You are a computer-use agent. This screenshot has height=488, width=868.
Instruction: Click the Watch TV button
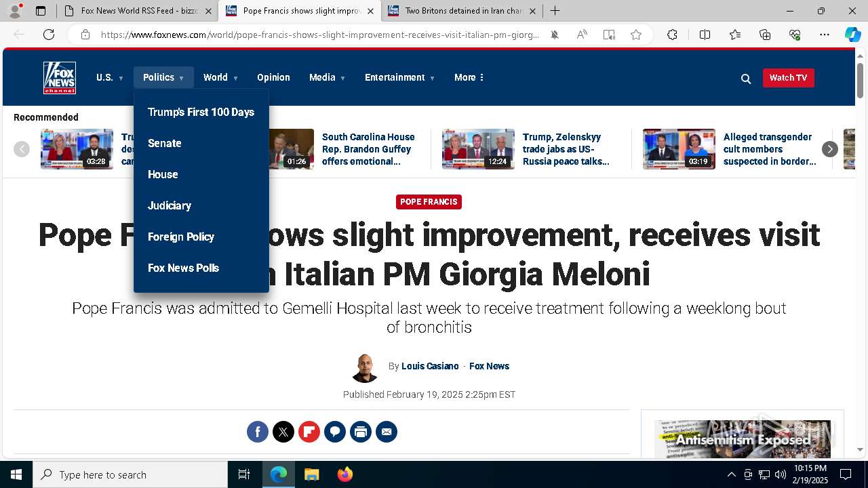(x=788, y=78)
